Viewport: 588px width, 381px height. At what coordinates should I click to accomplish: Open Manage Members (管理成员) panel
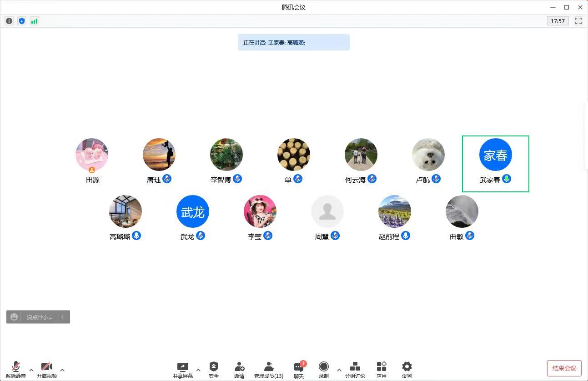(269, 370)
